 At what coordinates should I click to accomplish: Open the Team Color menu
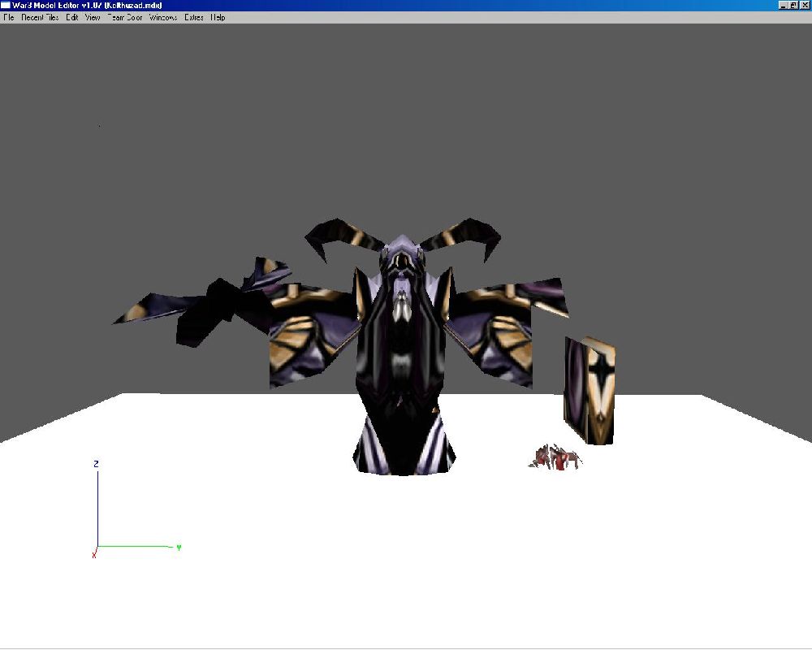coord(125,17)
